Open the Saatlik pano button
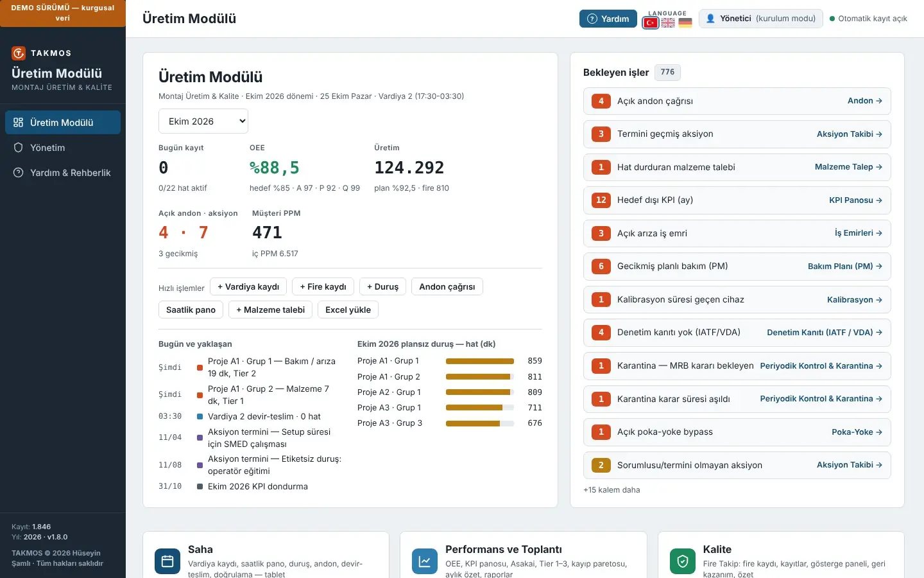 191,310
